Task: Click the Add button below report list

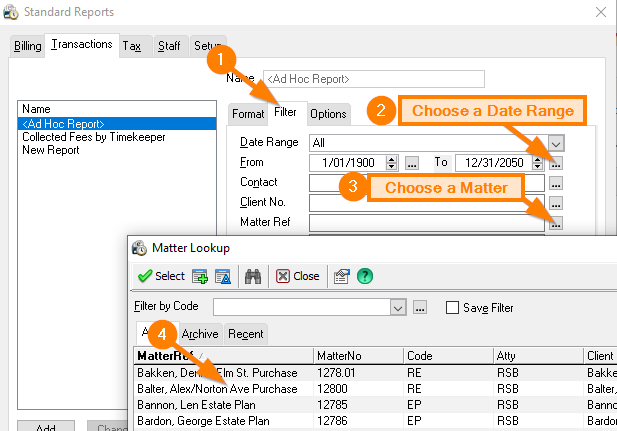Action: pos(46,427)
